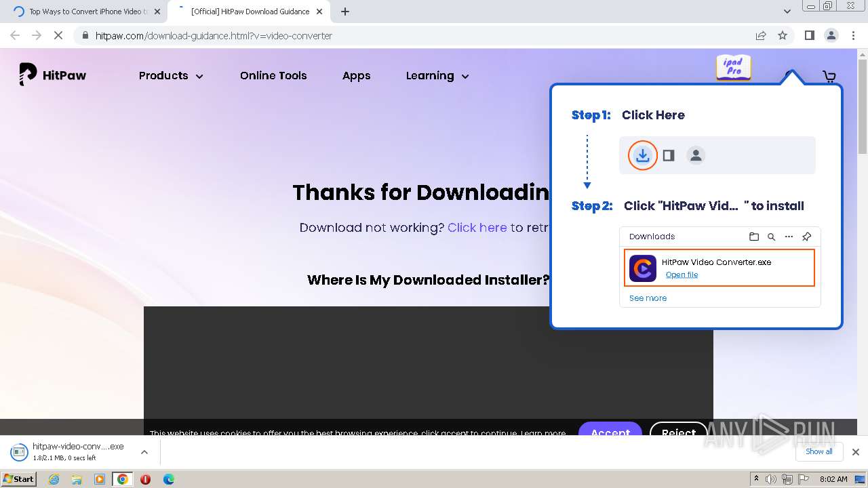Close the HitPaw Download Guidance tab
Image resolution: width=868 pixels, height=488 pixels.
pos(319,12)
